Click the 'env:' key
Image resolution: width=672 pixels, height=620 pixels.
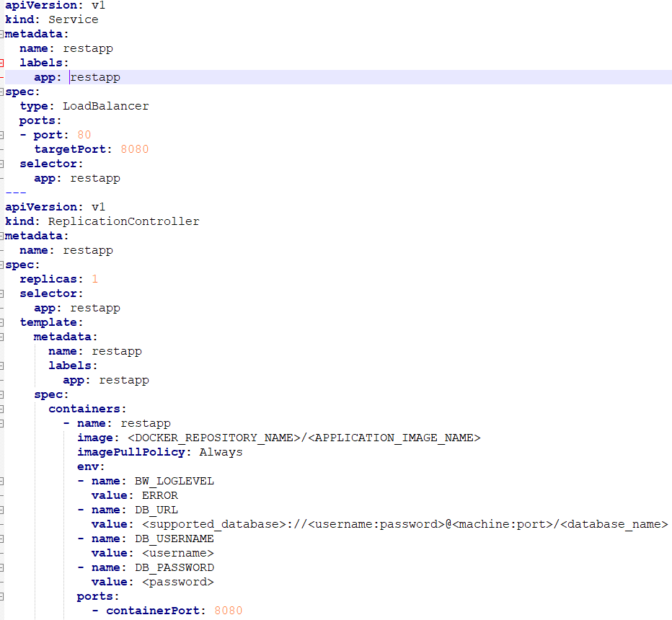pos(91,466)
